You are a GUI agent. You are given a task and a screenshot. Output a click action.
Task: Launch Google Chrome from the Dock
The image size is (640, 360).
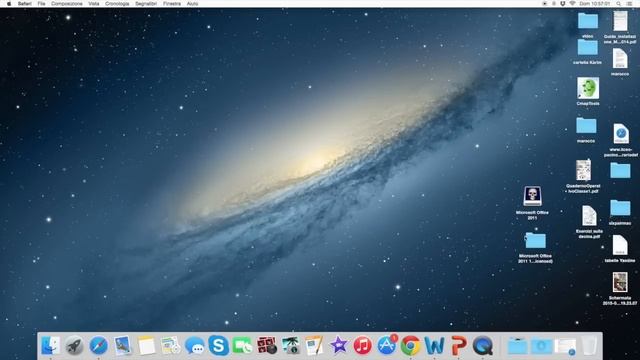pos(410,346)
